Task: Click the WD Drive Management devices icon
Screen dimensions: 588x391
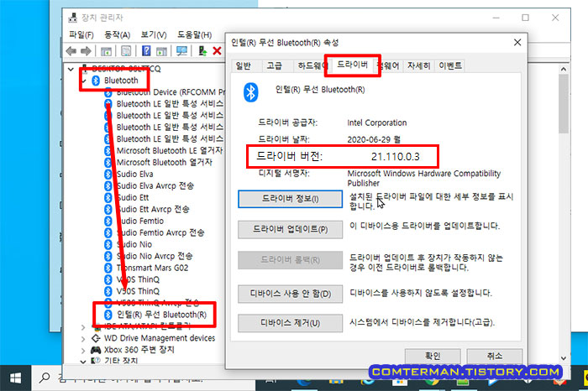Action: pos(96,338)
